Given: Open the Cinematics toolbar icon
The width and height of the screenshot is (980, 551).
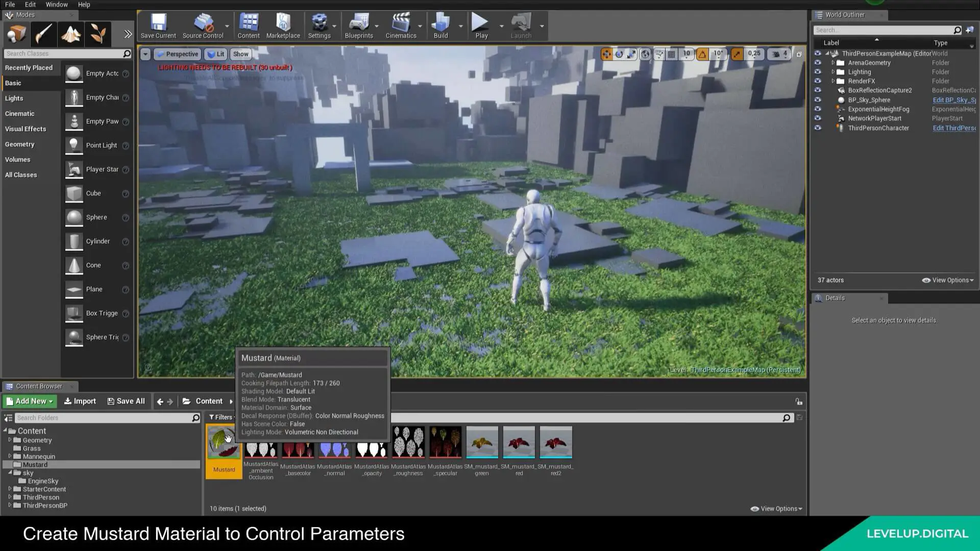Looking at the screenshot, I should (x=401, y=26).
